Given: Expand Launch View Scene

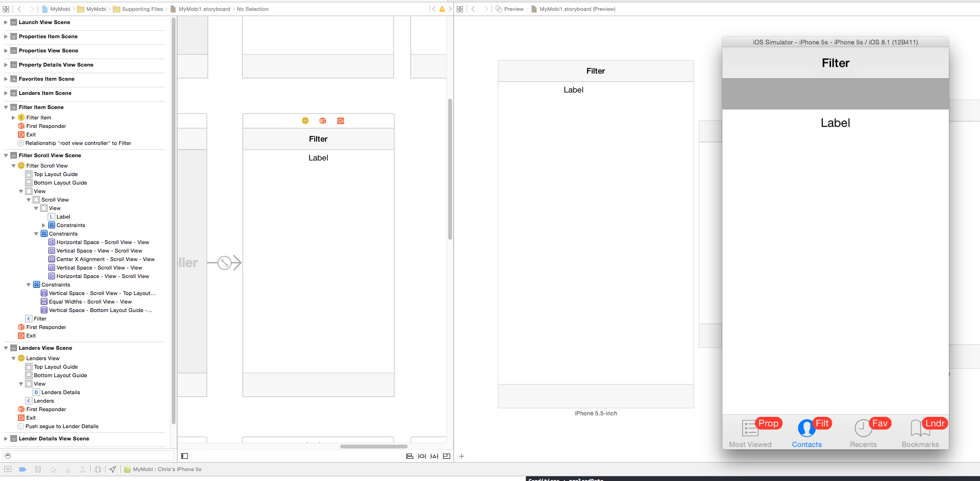Looking at the screenshot, I should (6, 22).
